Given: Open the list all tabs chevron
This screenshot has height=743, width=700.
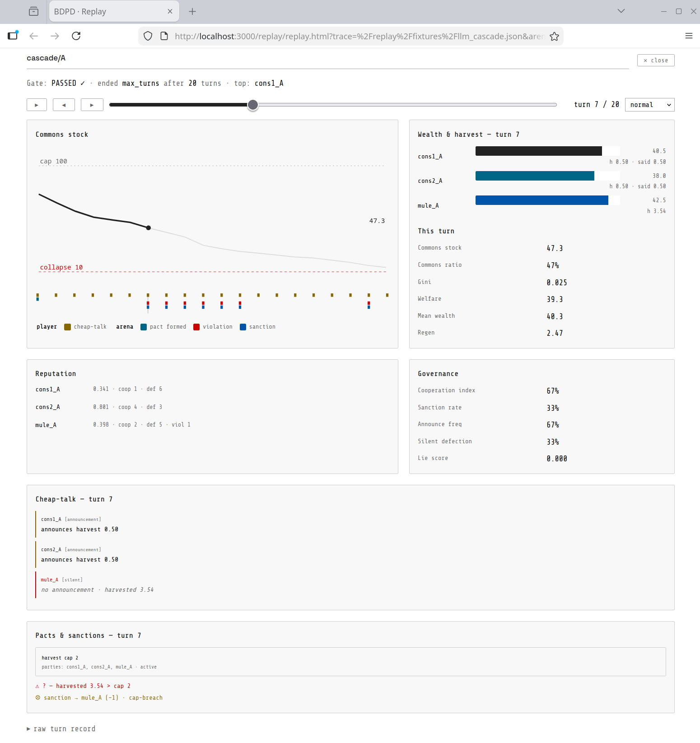Looking at the screenshot, I should pos(621,11).
